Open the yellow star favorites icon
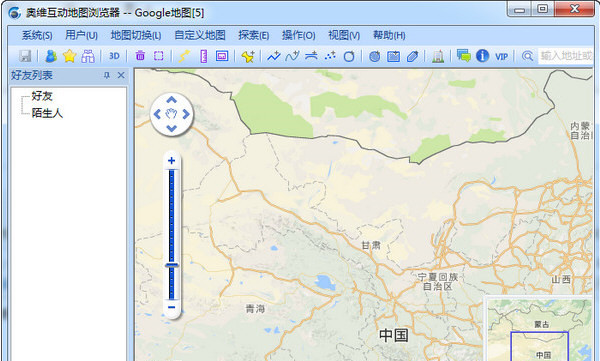600x361 pixels. [x=69, y=56]
